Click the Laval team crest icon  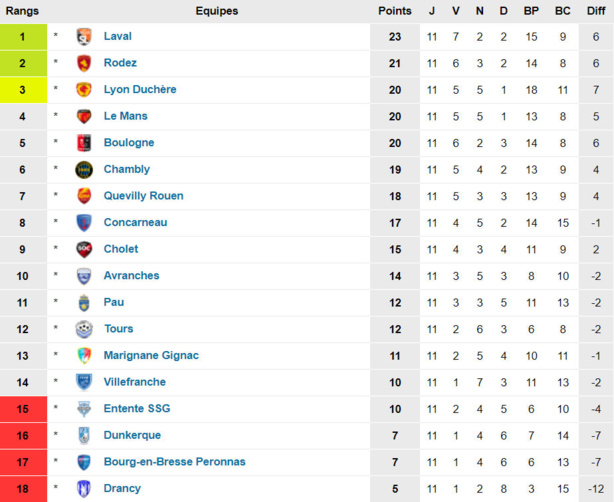click(x=84, y=36)
